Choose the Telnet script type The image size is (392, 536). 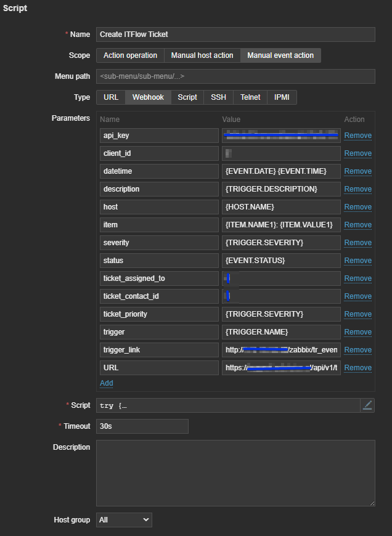(250, 97)
